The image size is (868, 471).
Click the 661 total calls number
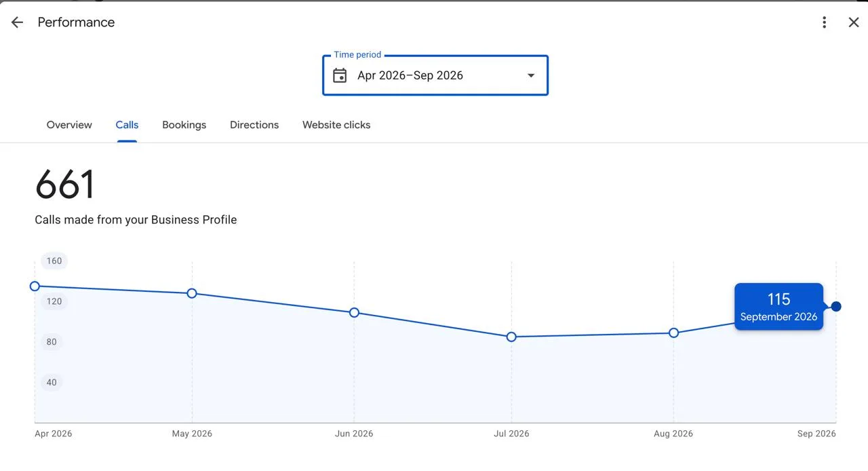coord(65,185)
